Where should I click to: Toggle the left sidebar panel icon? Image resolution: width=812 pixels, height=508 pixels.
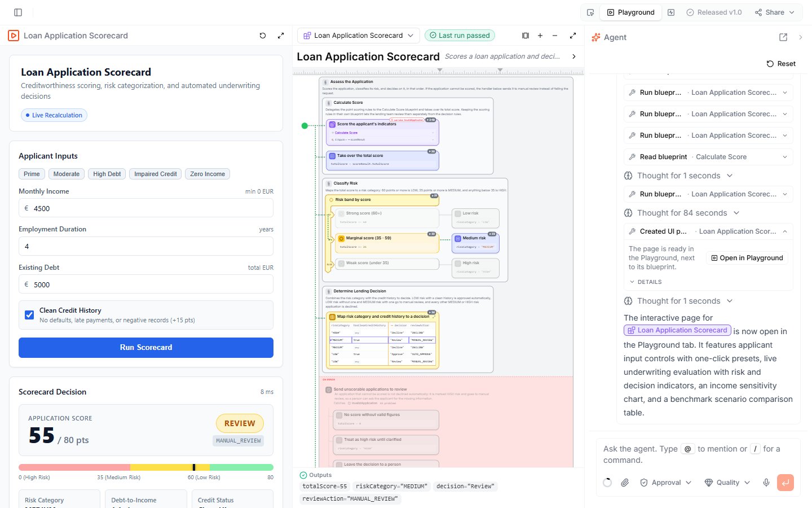pos(18,12)
